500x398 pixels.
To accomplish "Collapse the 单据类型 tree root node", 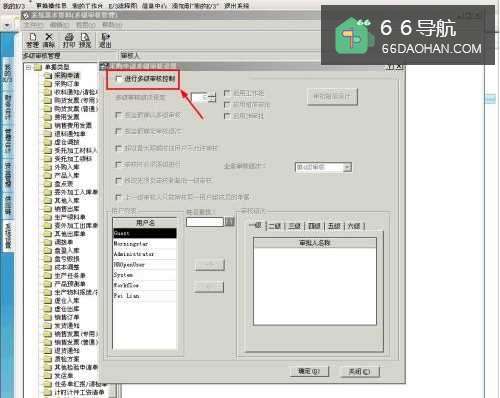I will point(28,67).
